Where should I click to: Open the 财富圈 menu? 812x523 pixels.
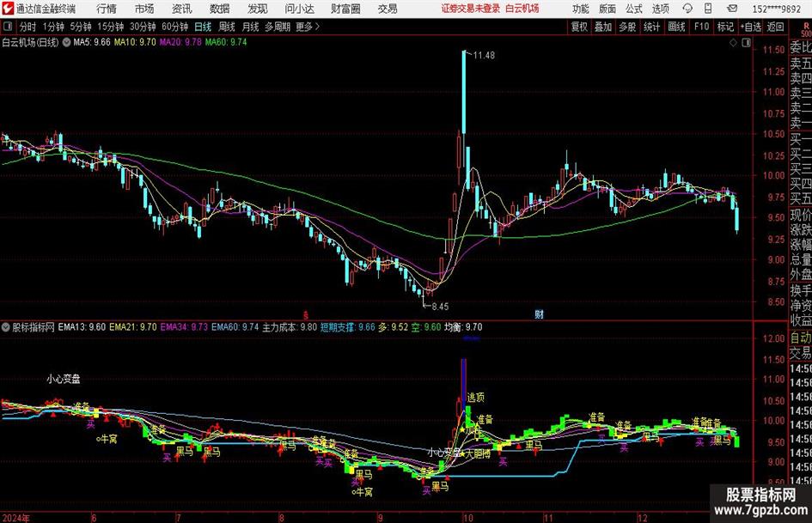coord(346,9)
